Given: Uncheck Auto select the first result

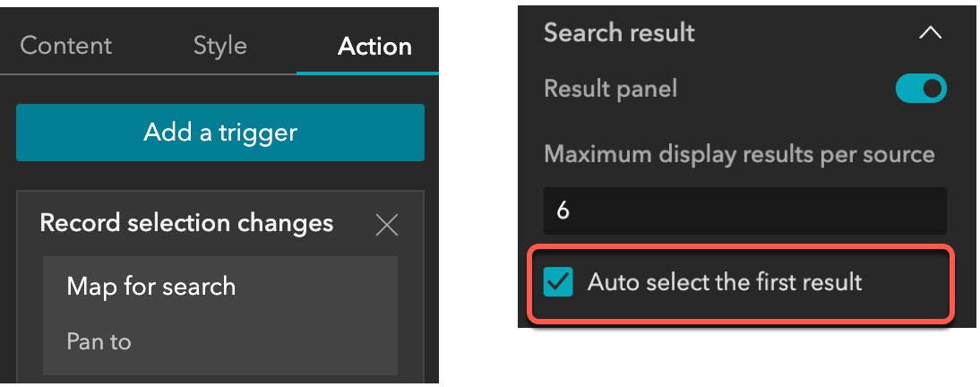Looking at the screenshot, I should (559, 282).
